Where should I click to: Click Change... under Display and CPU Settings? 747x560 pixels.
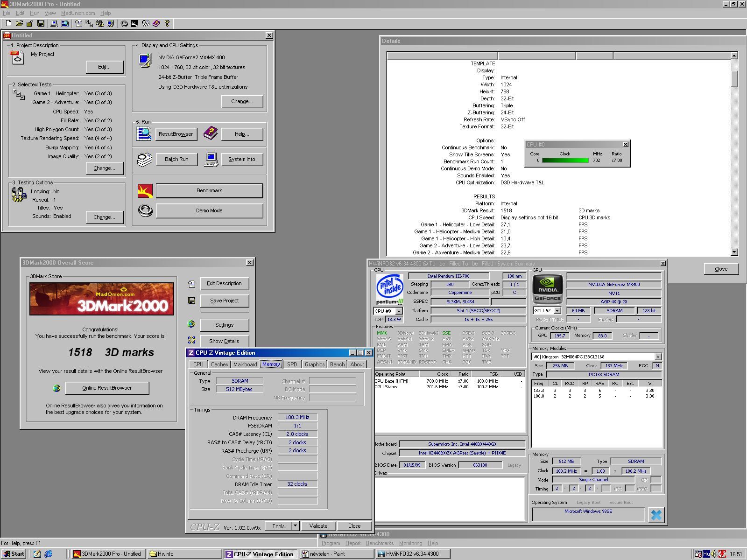coord(242,101)
